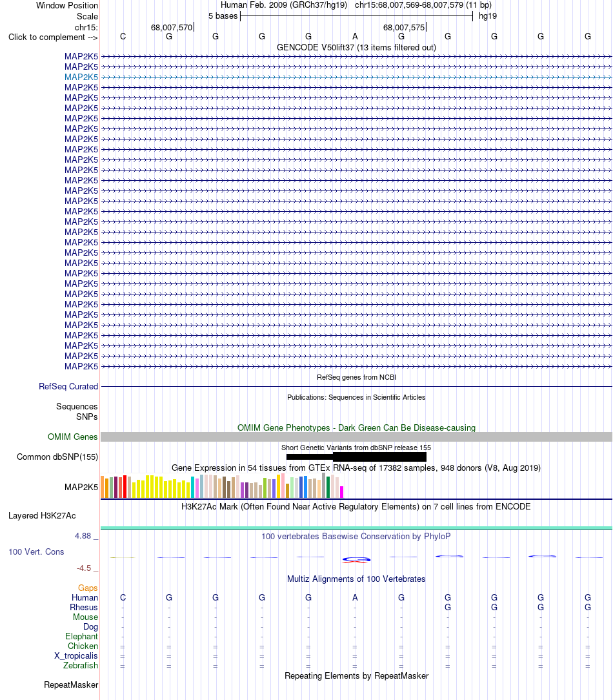Image resolution: width=613 pixels, height=700 pixels.
Task: Click the 'X_tropicalis' alignment row label
Action: click(76, 656)
